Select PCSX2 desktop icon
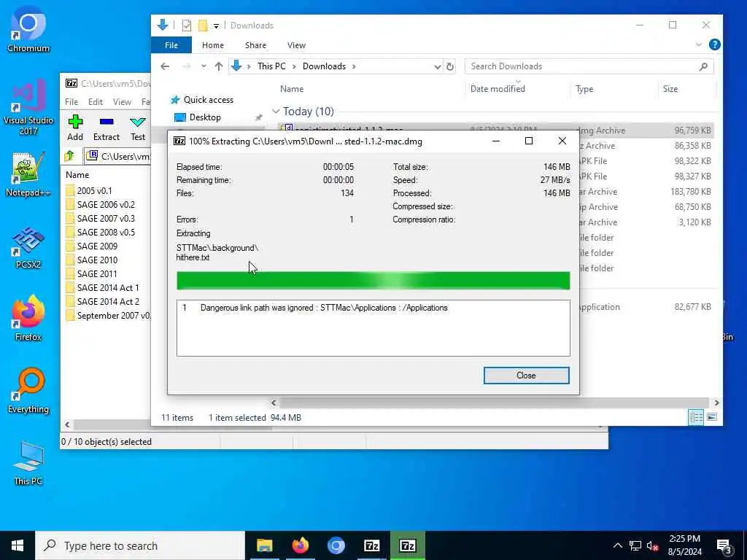The height and width of the screenshot is (560, 747). pyautogui.click(x=28, y=248)
